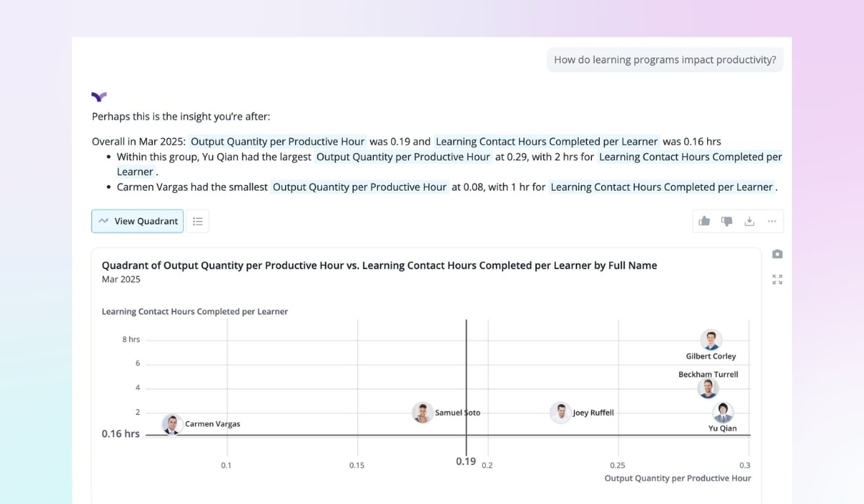Capture chart using the camera icon
Viewport: 864px width, 504px height.
(x=778, y=254)
